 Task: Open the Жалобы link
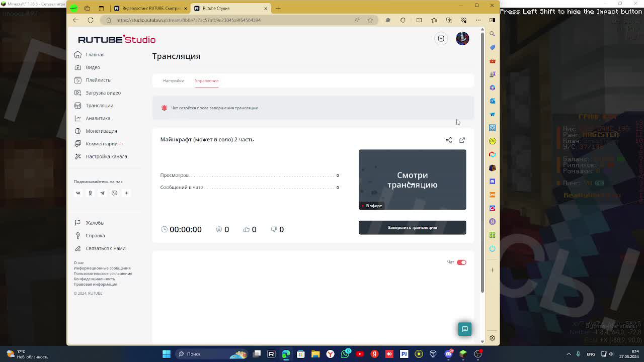[90, 223]
